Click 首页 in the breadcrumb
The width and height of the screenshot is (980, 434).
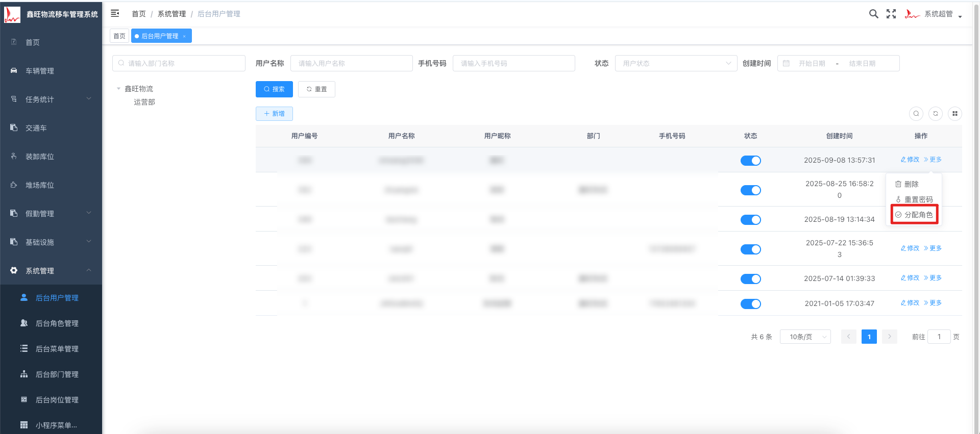[x=139, y=14]
